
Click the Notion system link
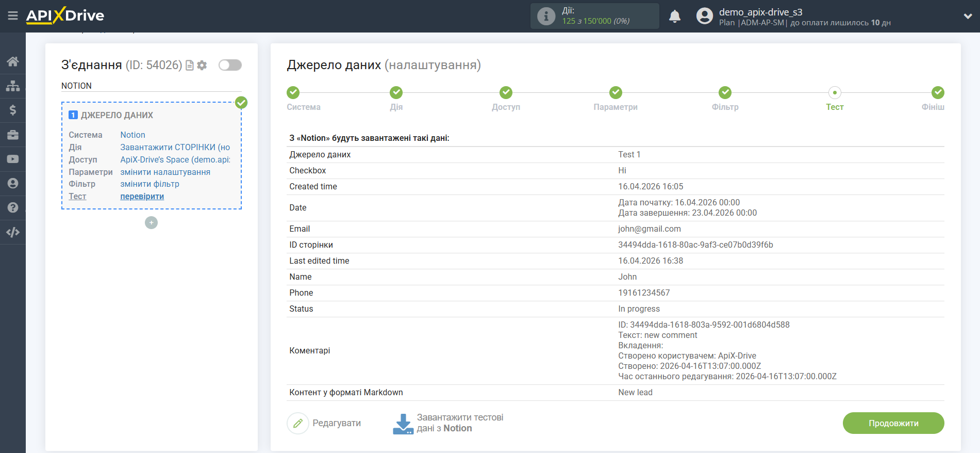(132, 135)
